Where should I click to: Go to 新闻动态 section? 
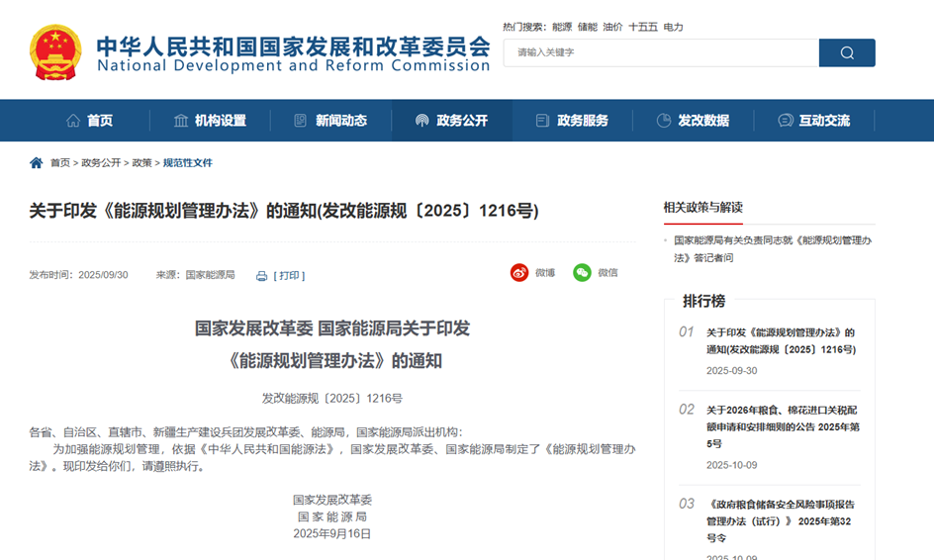[330, 121]
